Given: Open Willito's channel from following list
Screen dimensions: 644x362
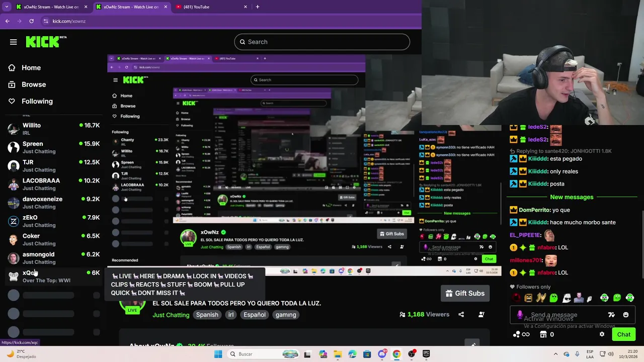Looking at the screenshot, I should click(54, 129).
